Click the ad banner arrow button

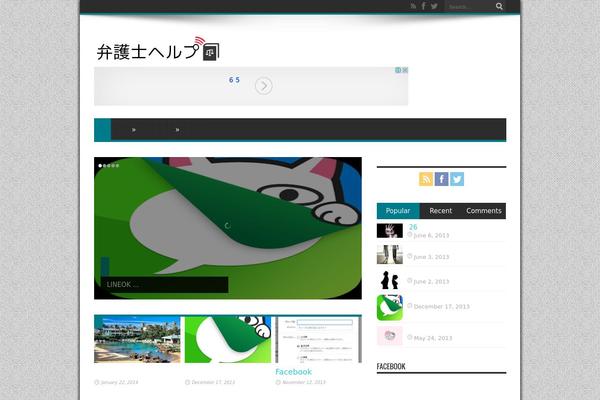[x=264, y=86]
